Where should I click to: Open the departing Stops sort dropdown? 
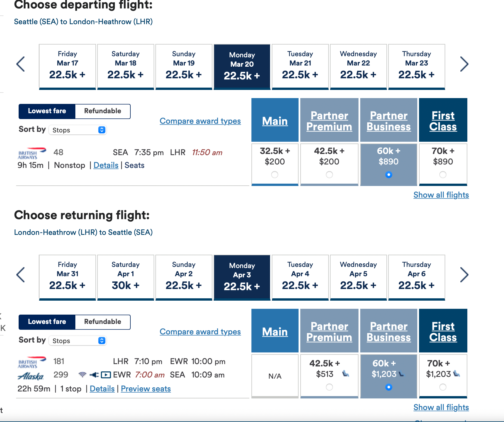(77, 130)
